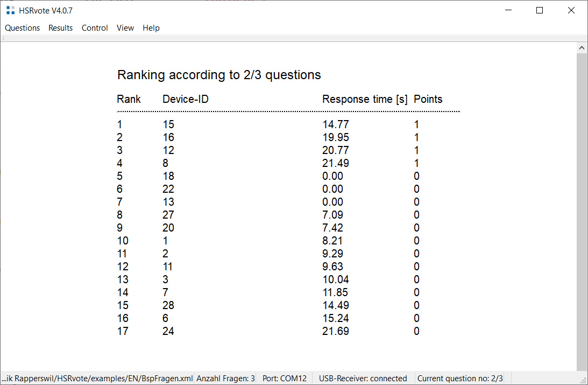Click the Response time [s] column header
Screen dimensions: 588x385
pyautogui.click(x=364, y=99)
